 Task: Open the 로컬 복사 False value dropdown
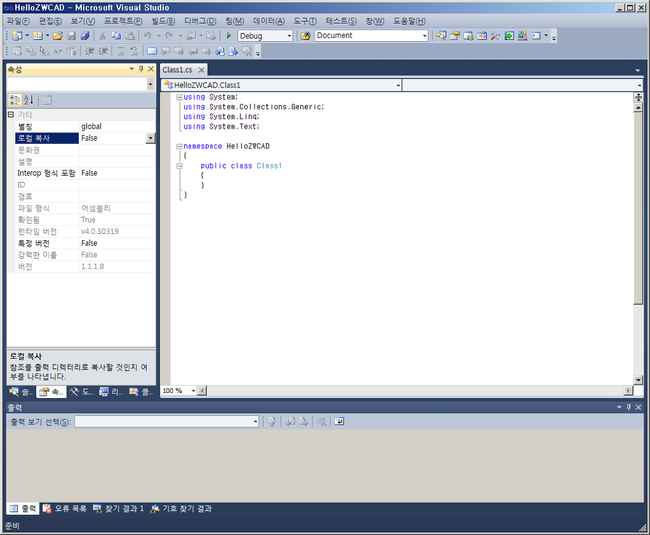[150, 138]
